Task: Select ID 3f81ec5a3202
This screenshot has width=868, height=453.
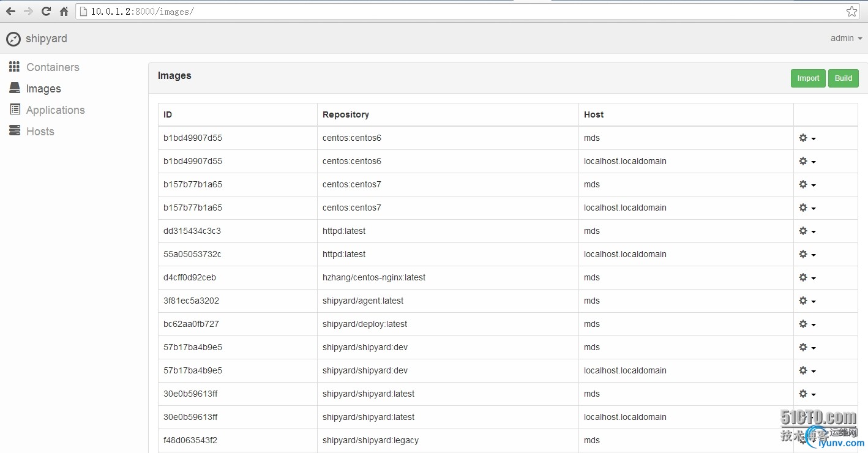Action: [x=191, y=301]
